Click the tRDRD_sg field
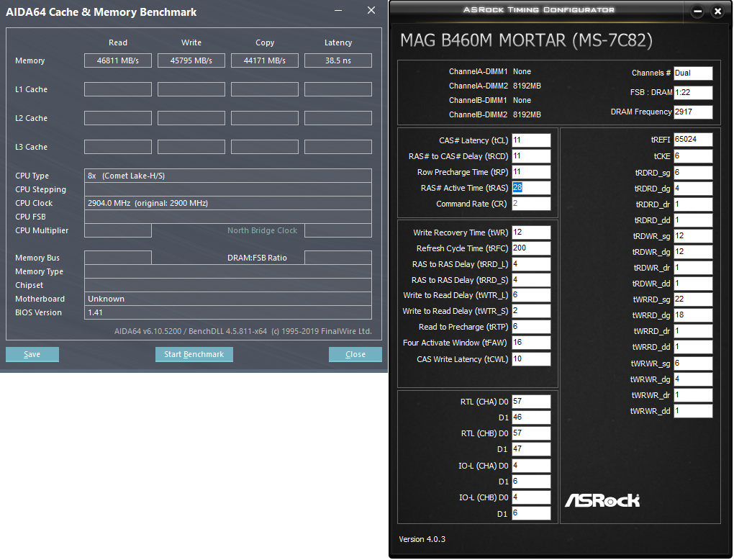 [x=693, y=173]
